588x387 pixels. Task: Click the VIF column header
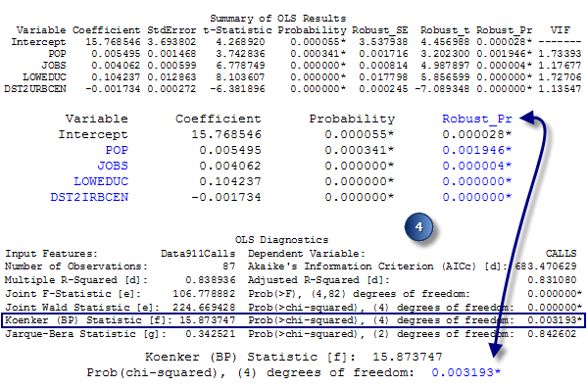click(560, 30)
